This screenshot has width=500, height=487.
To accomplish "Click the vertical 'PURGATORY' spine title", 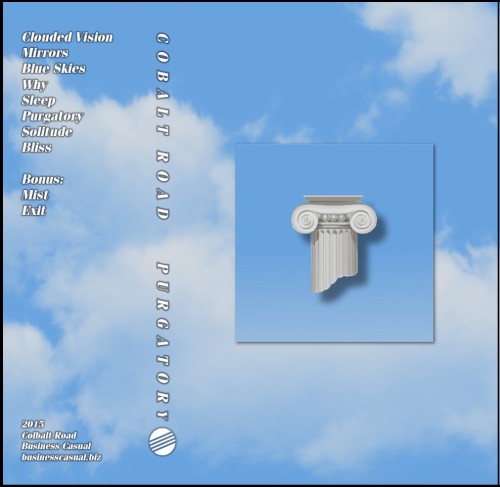I will point(163,341).
